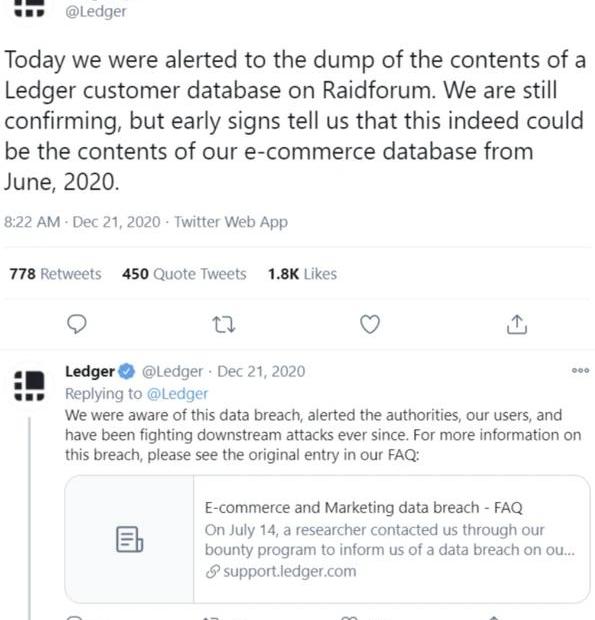Open the 8:22 AM · Dec 21, 2020 timestamp
The height and width of the screenshot is (620, 595).
click(x=82, y=222)
